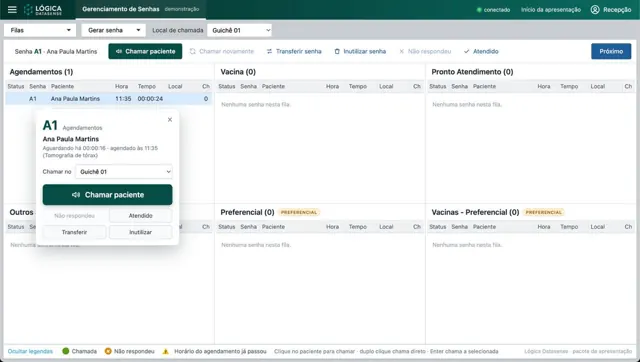This screenshot has width=640, height=362.
Task: Click the green Chamada legend dot
Action: pos(65,351)
